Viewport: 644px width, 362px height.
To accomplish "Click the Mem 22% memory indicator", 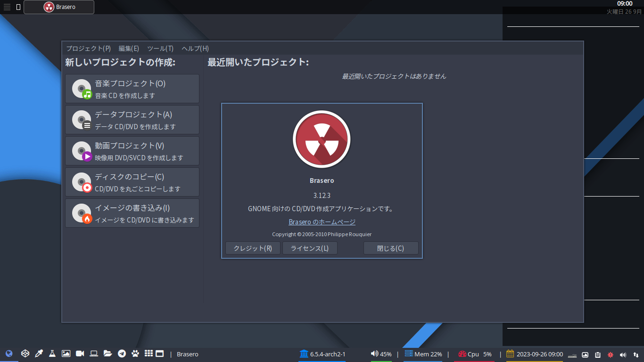I will click(423, 354).
